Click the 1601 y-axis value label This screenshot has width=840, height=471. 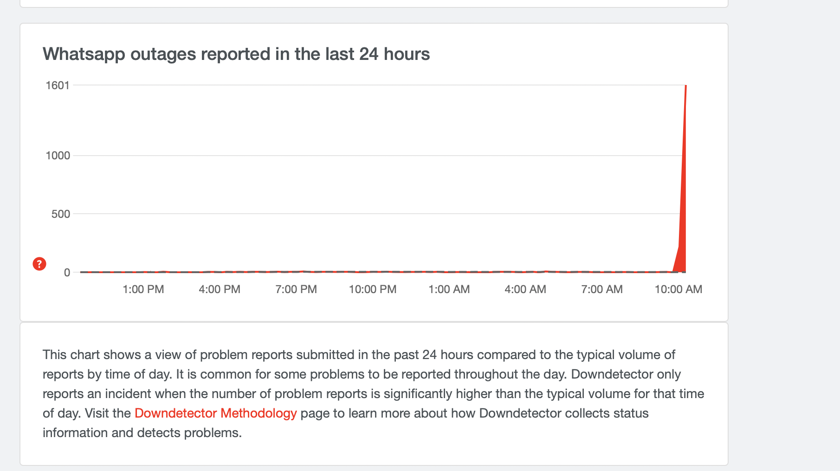click(58, 86)
